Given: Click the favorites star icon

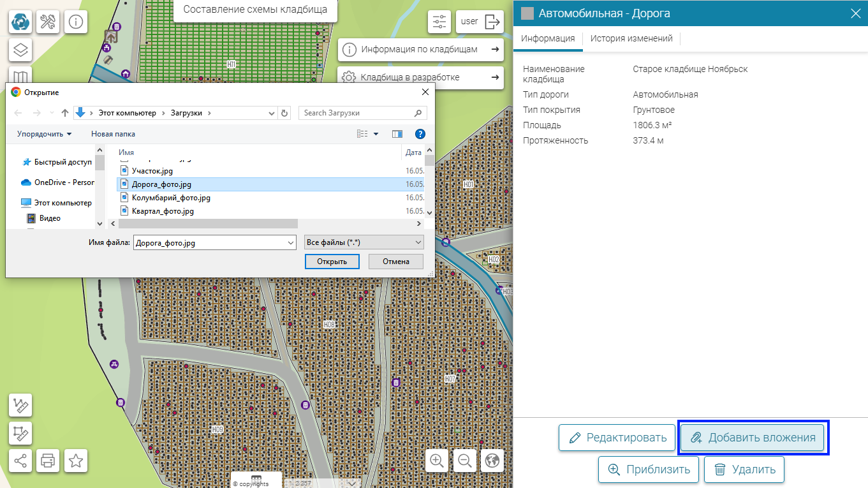Looking at the screenshot, I should 76,461.
